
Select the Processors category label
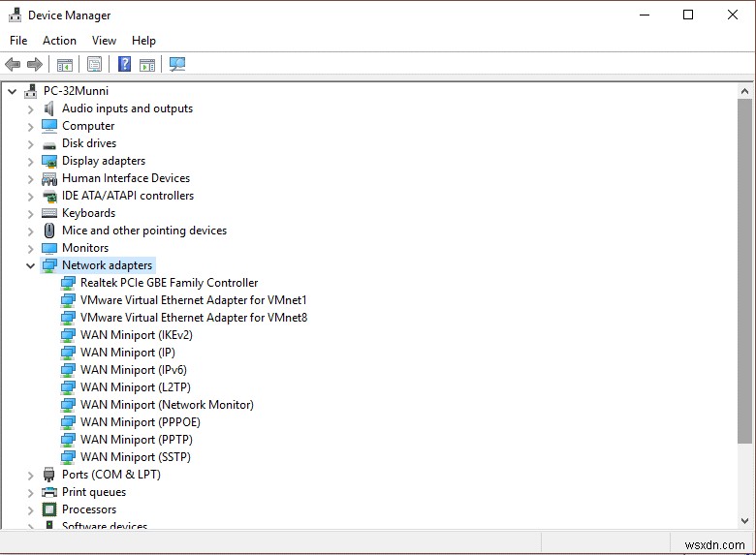[89, 509]
